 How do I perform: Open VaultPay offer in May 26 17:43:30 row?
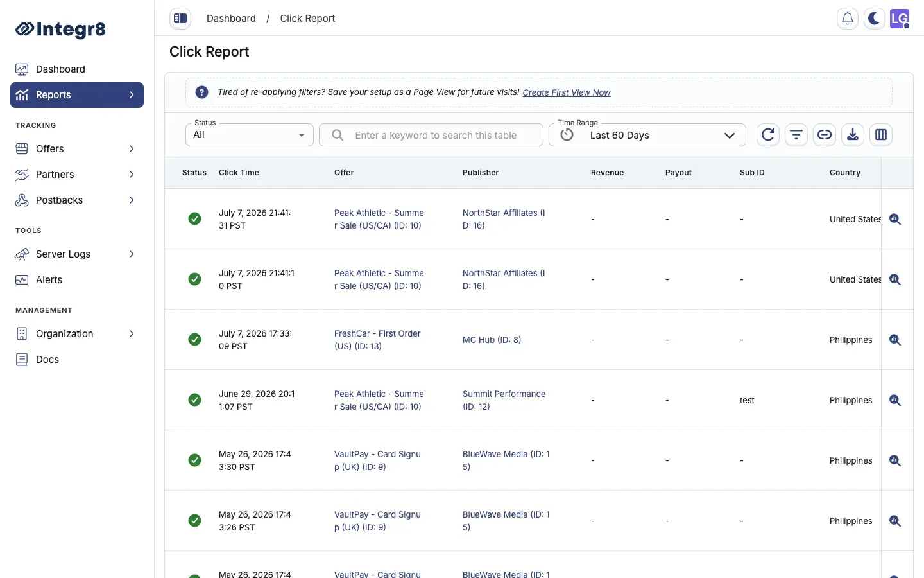point(377,460)
